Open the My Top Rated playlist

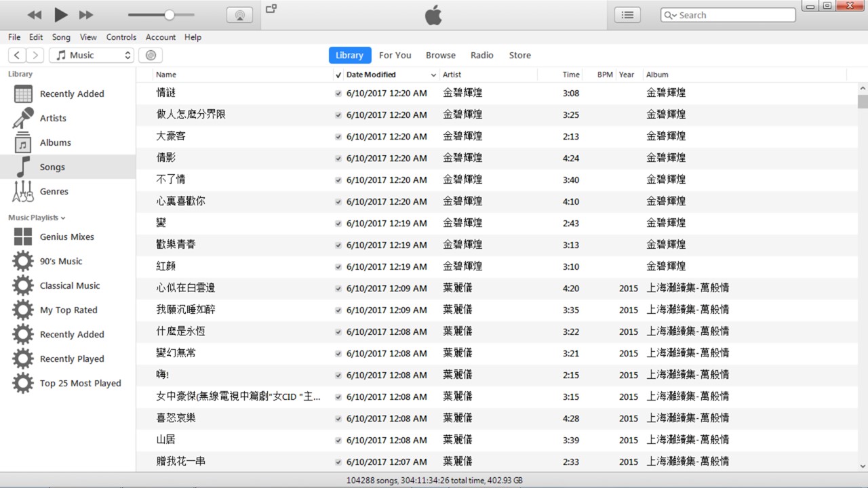(x=68, y=310)
